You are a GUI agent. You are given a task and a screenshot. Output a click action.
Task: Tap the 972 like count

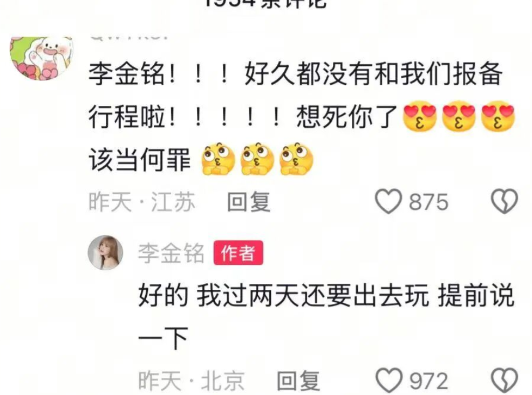coord(428,380)
